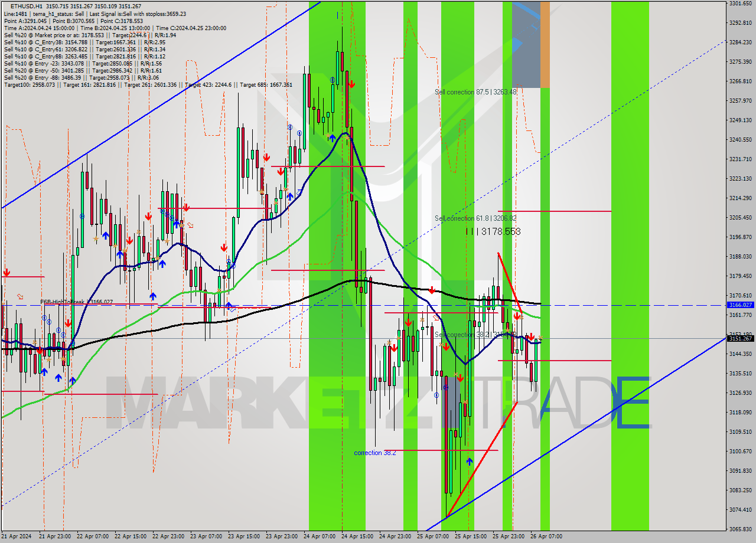Select the "3178.553" annotation with tick marks
The height and width of the screenshot is (543, 756).
coord(496,231)
